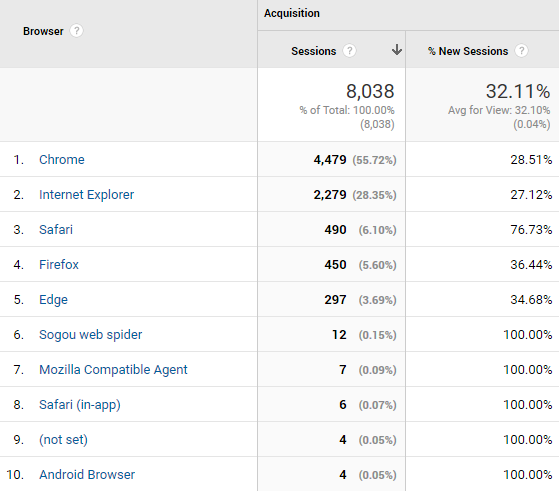Select Mozilla Compatible Agent sessions value 7
The width and height of the screenshot is (559, 491).
click(x=343, y=370)
